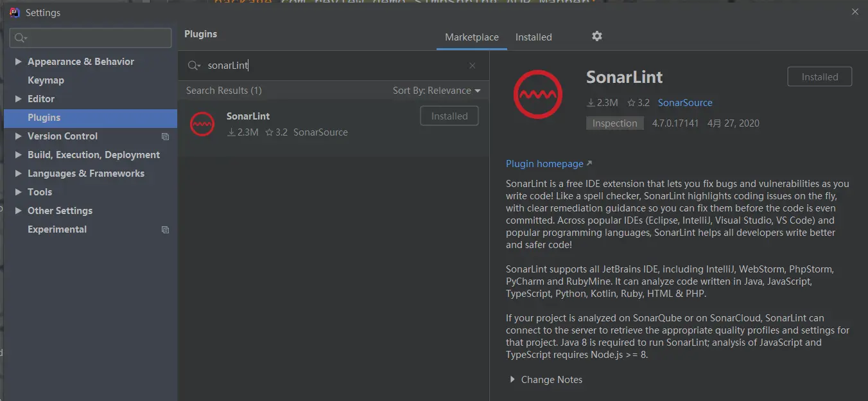Click the SonarLint logo in search results
Image resolution: width=868 pixels, height=401 pixels.
202,124
